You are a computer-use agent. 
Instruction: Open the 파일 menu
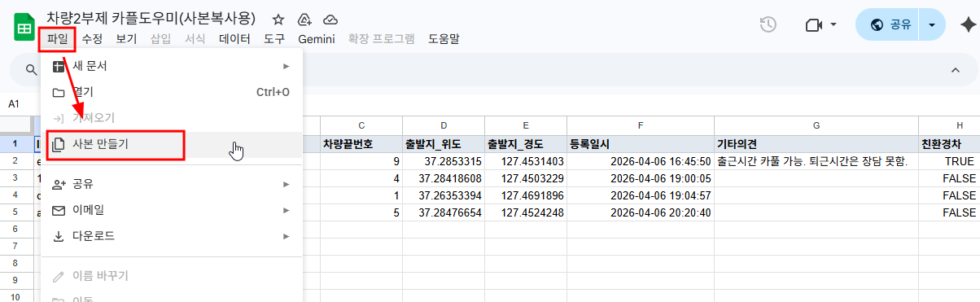click(x=57, y=38)
